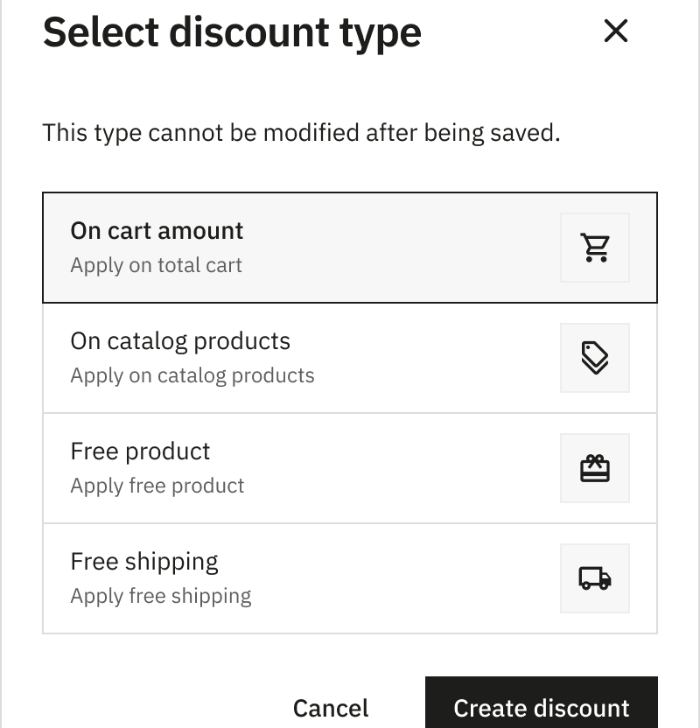Click the Apply free shipping description
The image size is (700, 728).
click(x=161, y=596)
